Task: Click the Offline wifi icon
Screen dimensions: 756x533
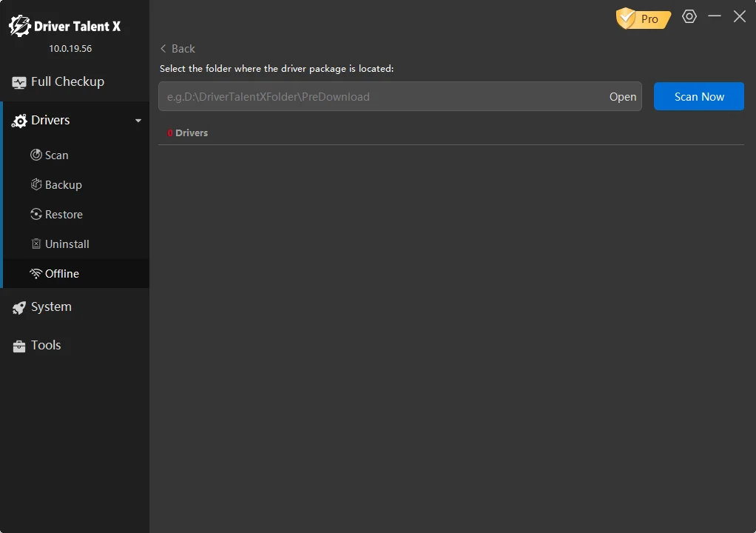Action: point(36,273)
